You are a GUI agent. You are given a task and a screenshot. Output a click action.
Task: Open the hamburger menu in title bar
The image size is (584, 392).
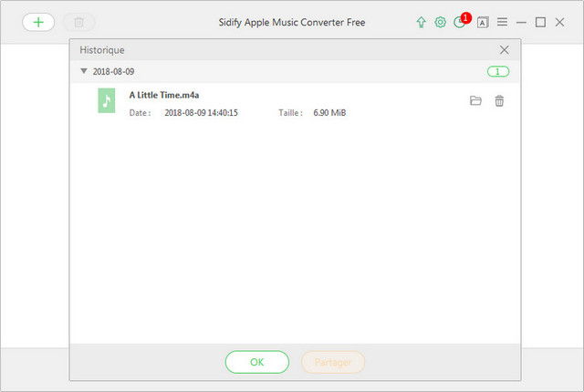(x=502, y=22)
